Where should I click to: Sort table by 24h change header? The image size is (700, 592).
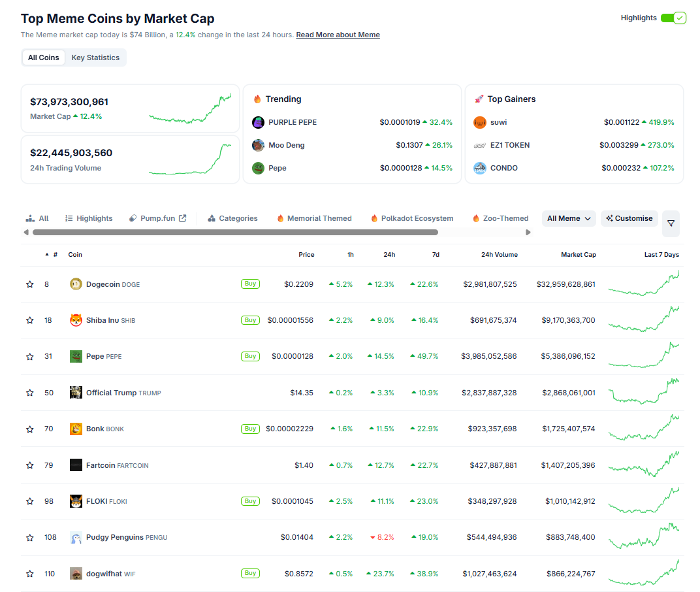pyautogui.click(x=389, y=255)
